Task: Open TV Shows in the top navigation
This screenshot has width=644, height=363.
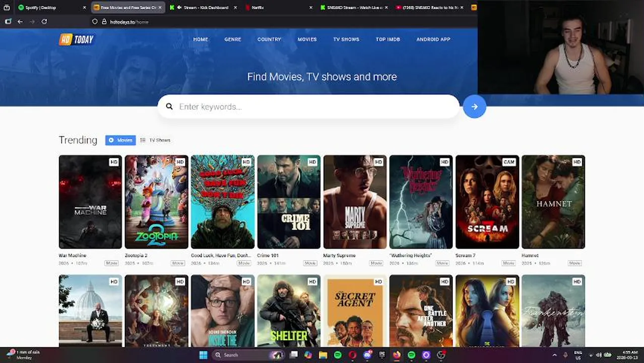Action: (346, 39)
